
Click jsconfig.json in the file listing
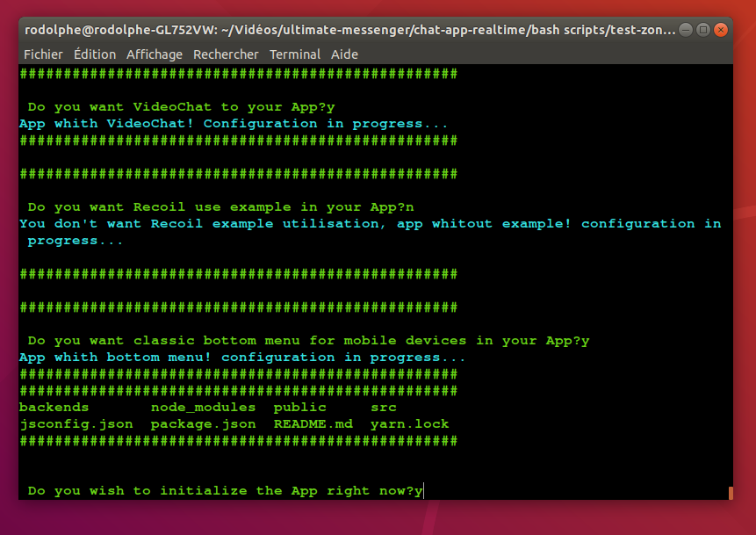(x=76, y=424)
